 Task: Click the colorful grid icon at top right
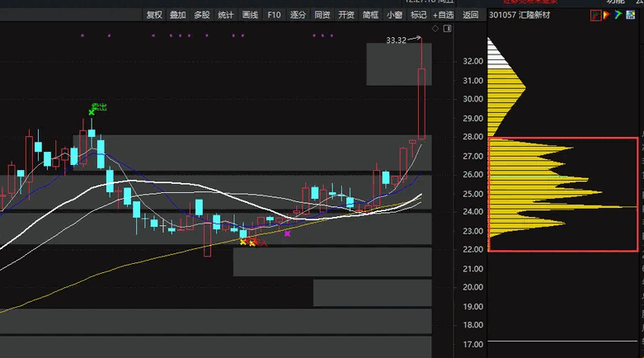tap(631, 15)
